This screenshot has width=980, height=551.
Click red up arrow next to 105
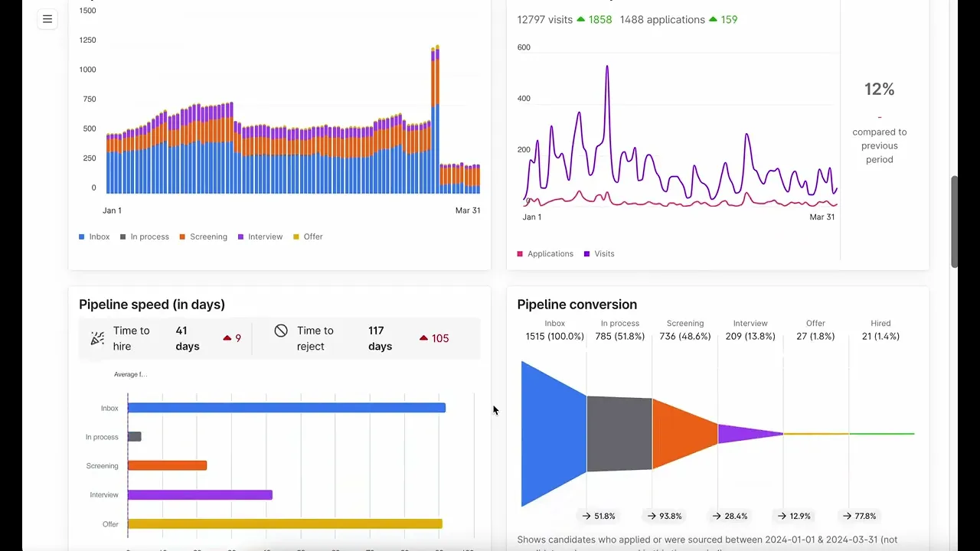424,338
